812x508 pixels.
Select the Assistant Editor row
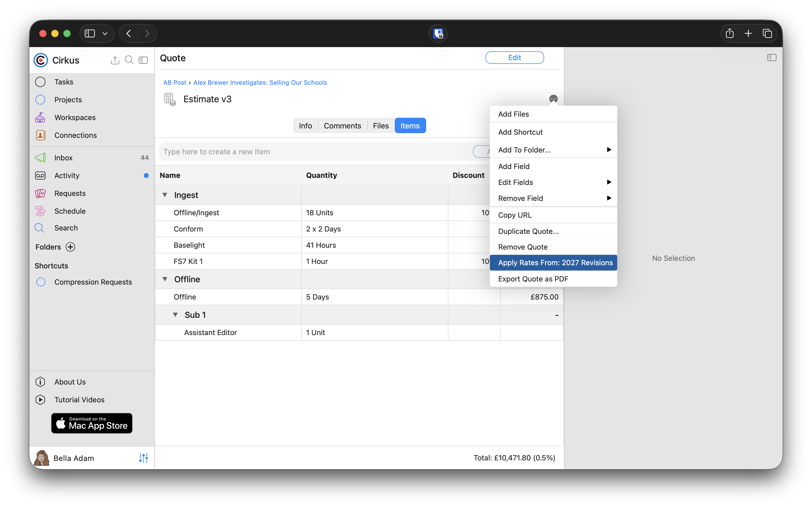359,333
